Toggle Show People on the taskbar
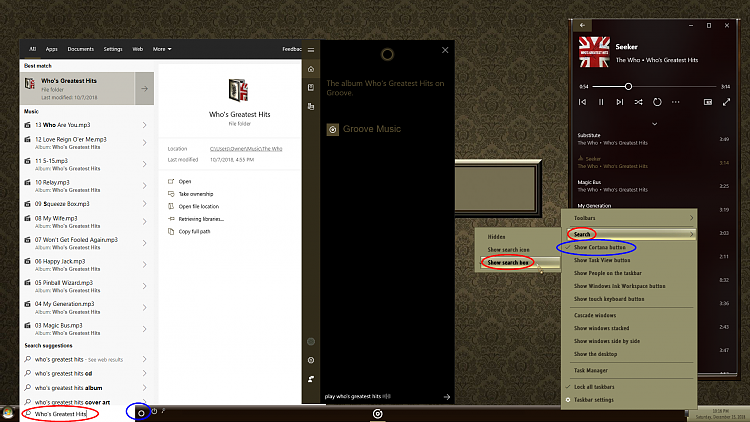This screenshot has width=750, height=422. 608,273
